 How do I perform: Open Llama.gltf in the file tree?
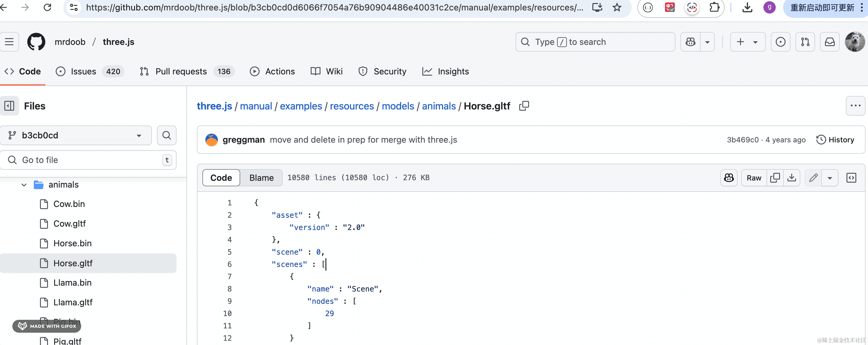(73, 302)
